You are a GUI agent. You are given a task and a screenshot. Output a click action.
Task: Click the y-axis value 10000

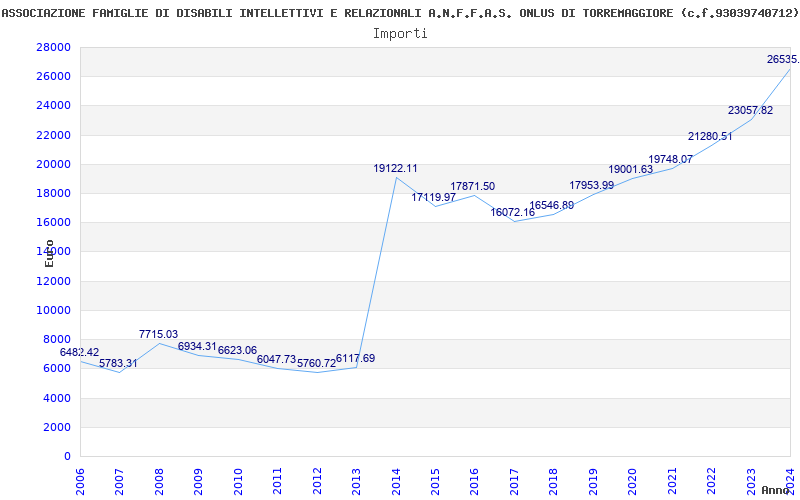tap(54, 310)
